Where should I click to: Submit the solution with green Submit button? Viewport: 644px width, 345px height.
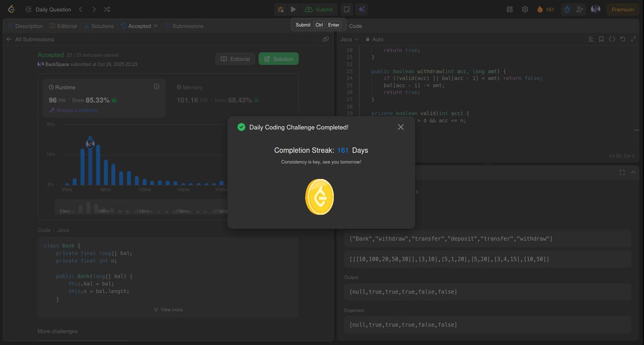point(319,9)
